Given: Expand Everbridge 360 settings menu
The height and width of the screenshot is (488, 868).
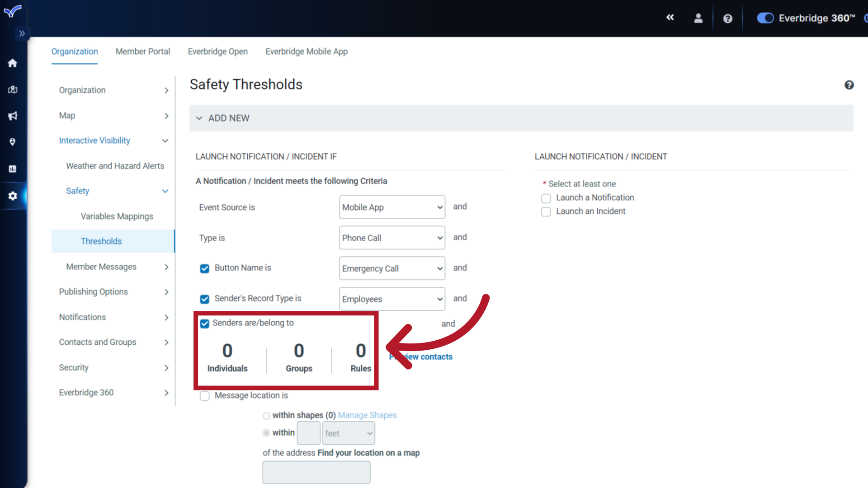Looking at the screenshot, I should click(x=113, y=393).
